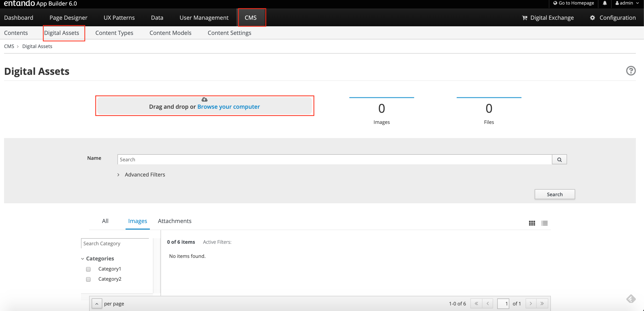The image size is (644, 311).
Task: Go to last page arrow
Action: pyautogui.click(x=542, y=303)
